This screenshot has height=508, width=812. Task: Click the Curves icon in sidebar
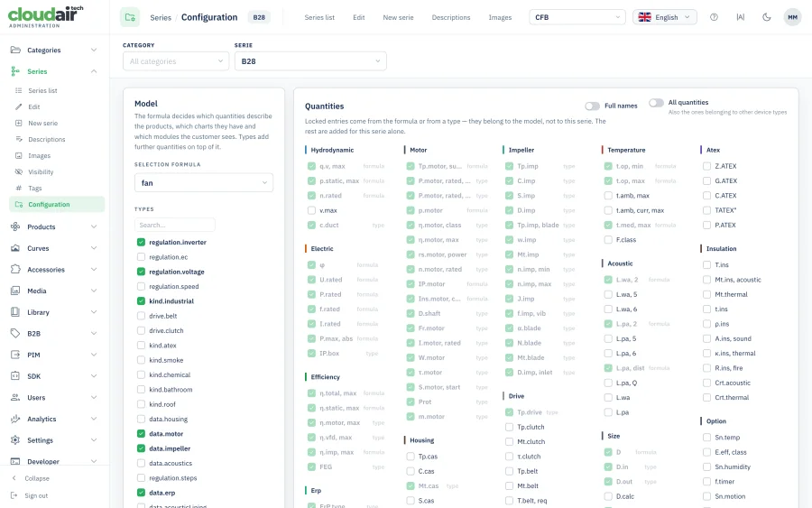tap(15, 248)
